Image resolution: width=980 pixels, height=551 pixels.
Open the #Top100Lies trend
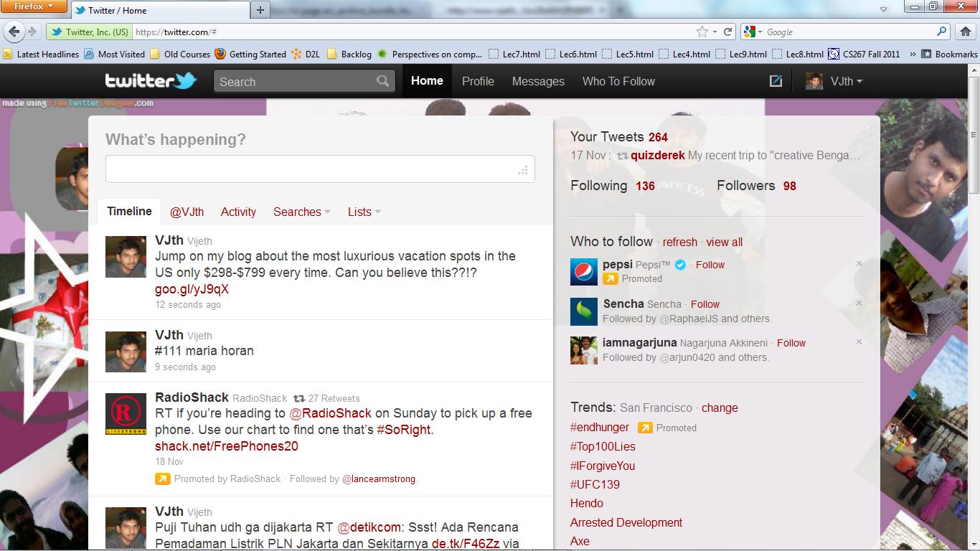(x=603, y=446)
